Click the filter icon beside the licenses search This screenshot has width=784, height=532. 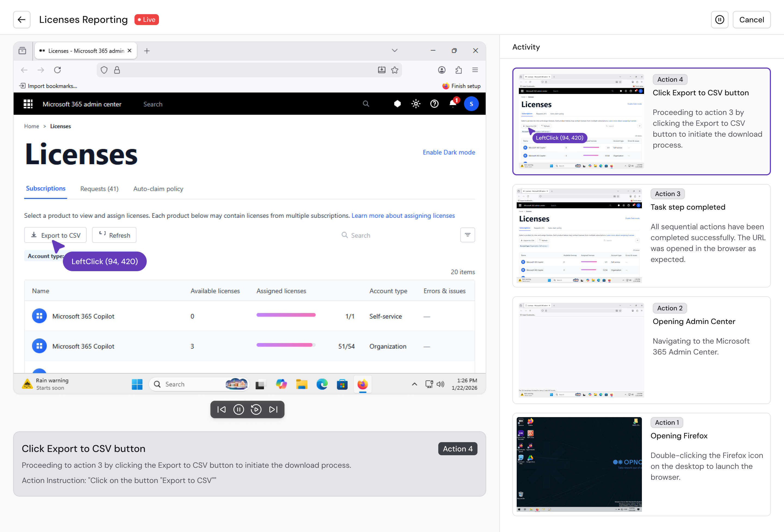[x=468, y=235]
